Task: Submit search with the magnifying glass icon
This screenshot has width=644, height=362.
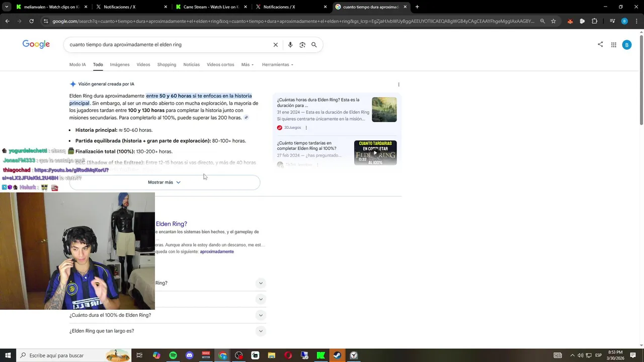Action: (x=314, y=45)
